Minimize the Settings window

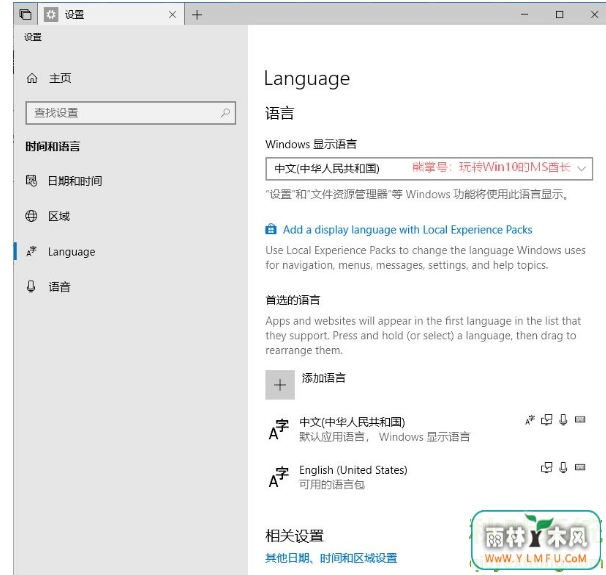524,15
